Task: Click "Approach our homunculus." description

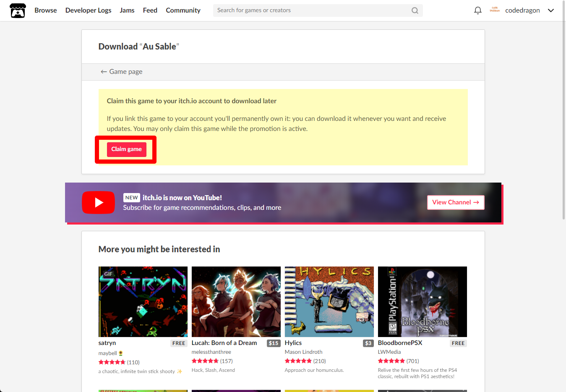Action: [x=314, y=370]
